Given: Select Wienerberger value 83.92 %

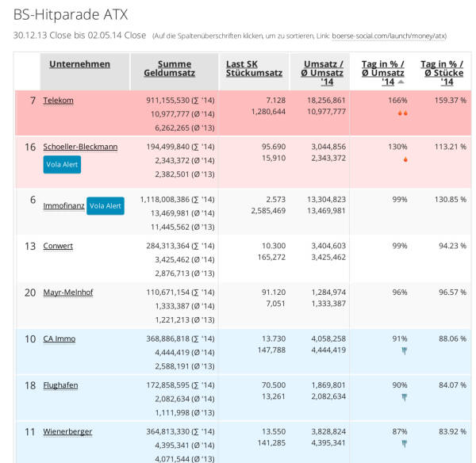Looking at the screenshot, I should point(452,432).
